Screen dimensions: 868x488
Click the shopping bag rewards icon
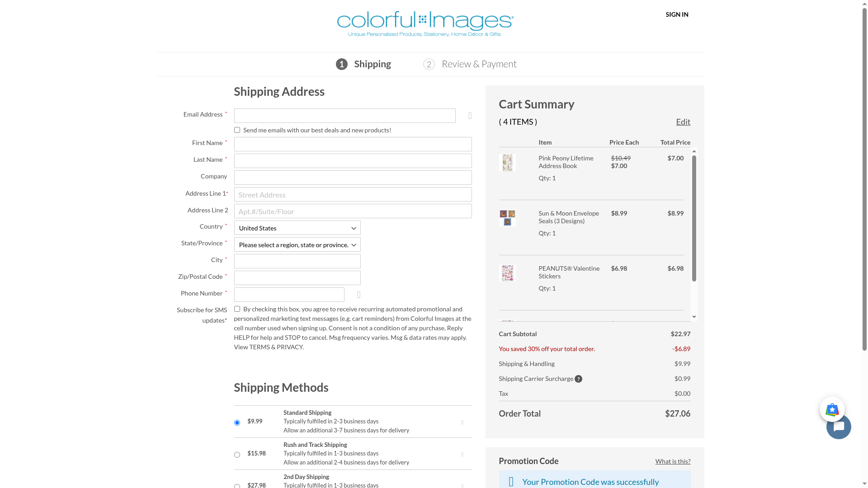click(832, 409)
